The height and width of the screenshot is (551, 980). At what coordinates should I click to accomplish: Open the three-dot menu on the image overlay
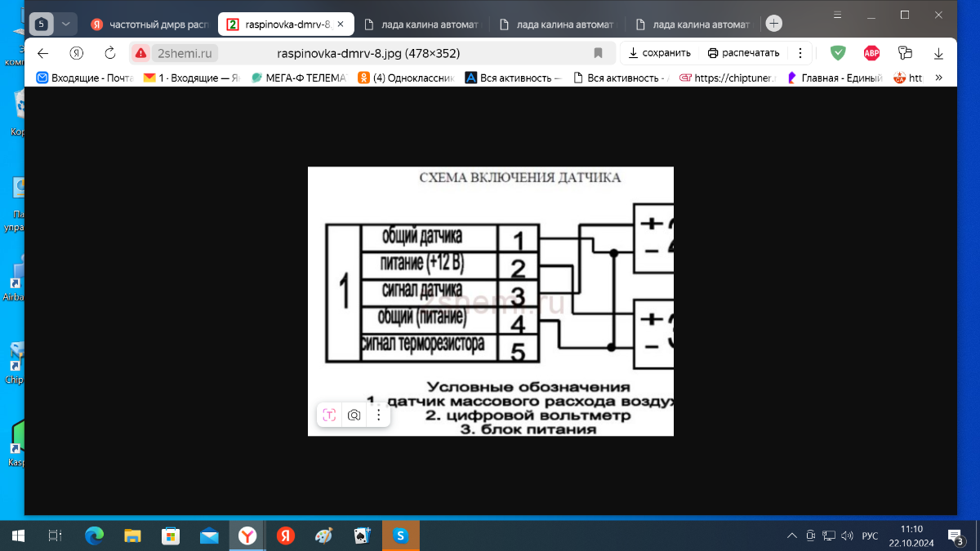pos(378,415)
